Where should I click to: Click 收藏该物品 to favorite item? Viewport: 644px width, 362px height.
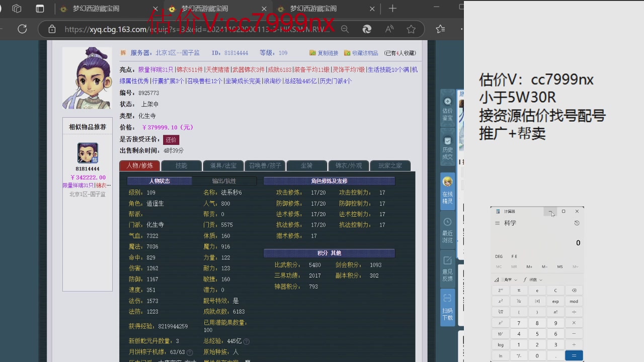click(361, 53)
